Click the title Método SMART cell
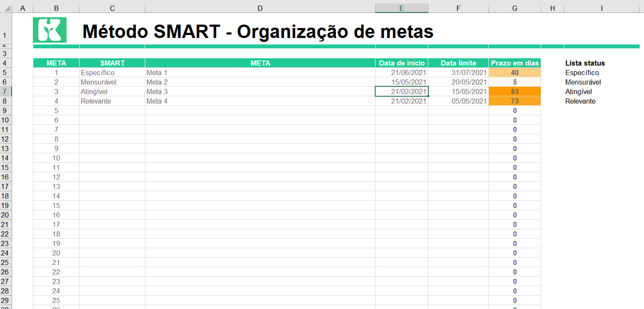The height and width of the screenshot is (309, 644). point(258,31)
